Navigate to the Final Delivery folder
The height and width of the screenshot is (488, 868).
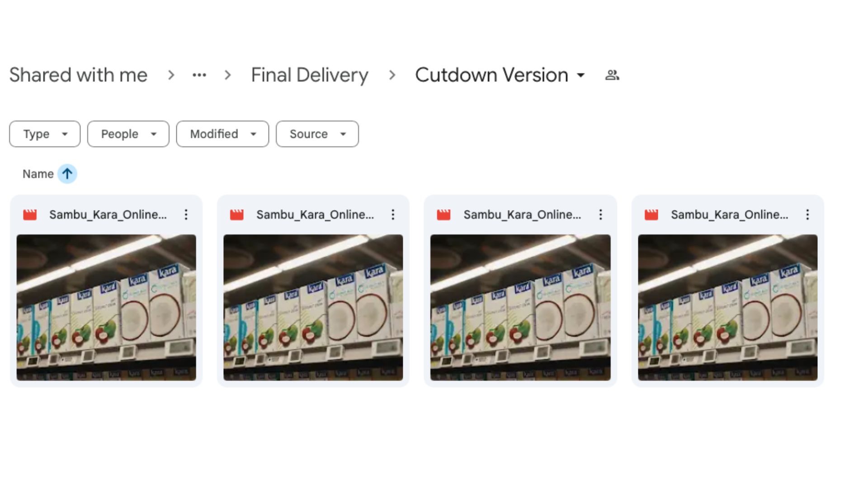310,75
